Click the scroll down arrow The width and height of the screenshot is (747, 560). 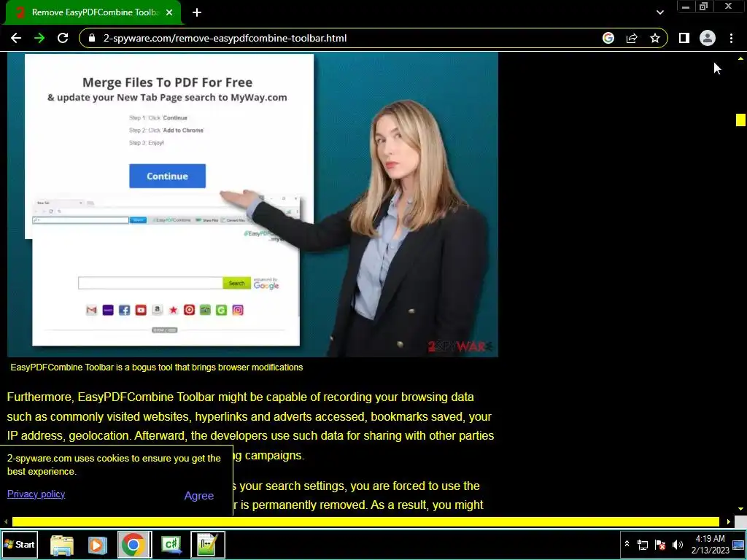[x=740, y=508]
